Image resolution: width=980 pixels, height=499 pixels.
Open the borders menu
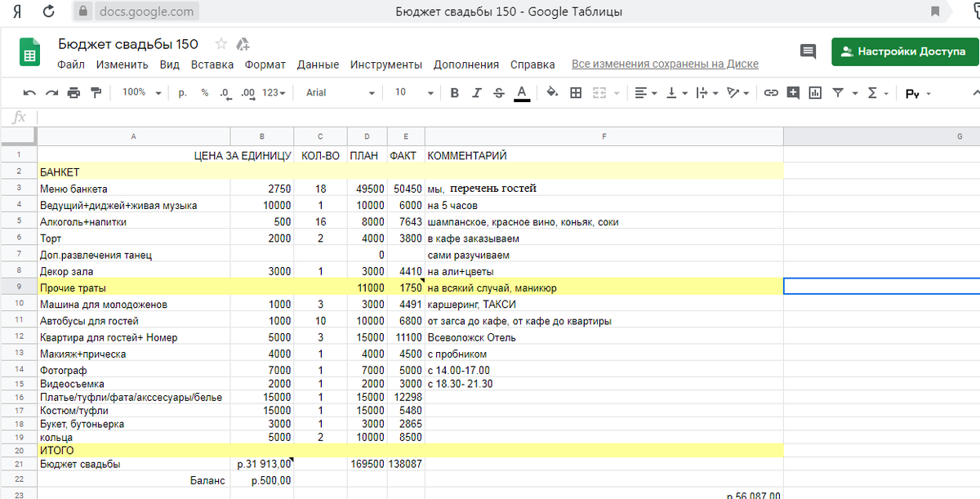pos(576,93)
